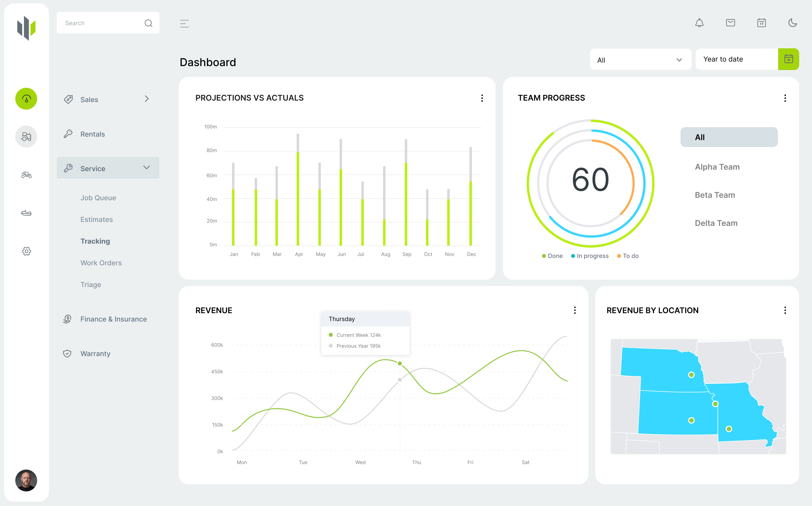
Task: Click the green calendar icon beside Year to date
Action: (x=789, y=59)
